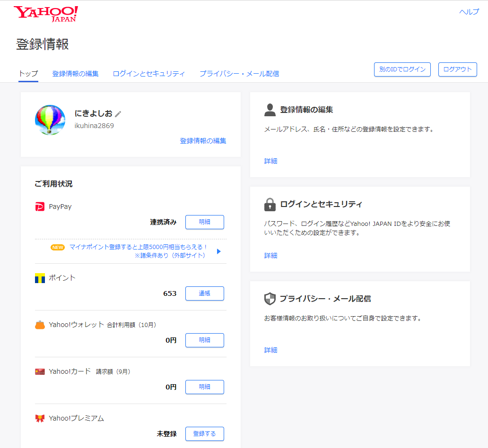Click the 別のIDでログイン button

point(402,69)
